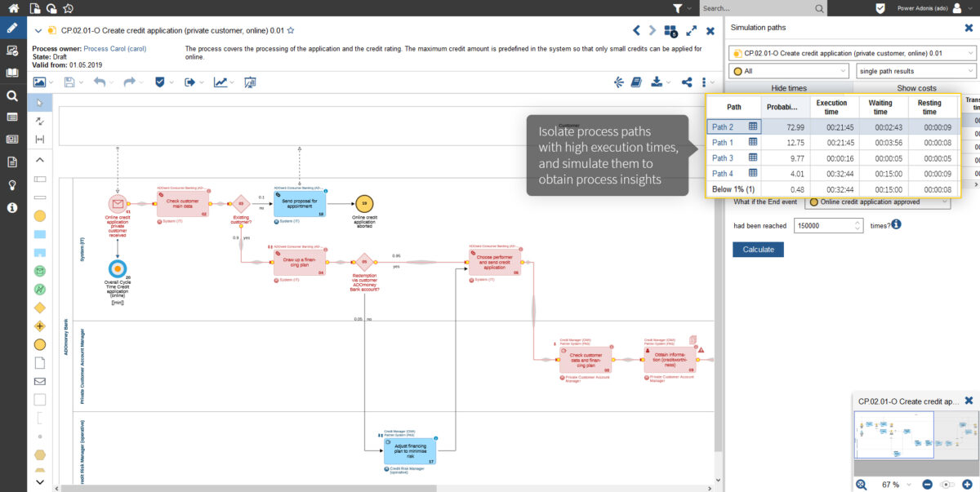Select Path 3 in the results table

click(723, 158)
